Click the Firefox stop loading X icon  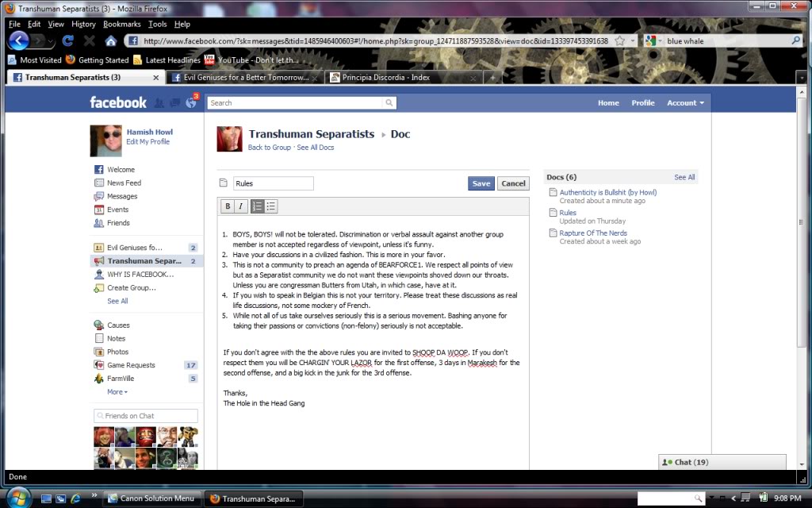click(89, 40)
